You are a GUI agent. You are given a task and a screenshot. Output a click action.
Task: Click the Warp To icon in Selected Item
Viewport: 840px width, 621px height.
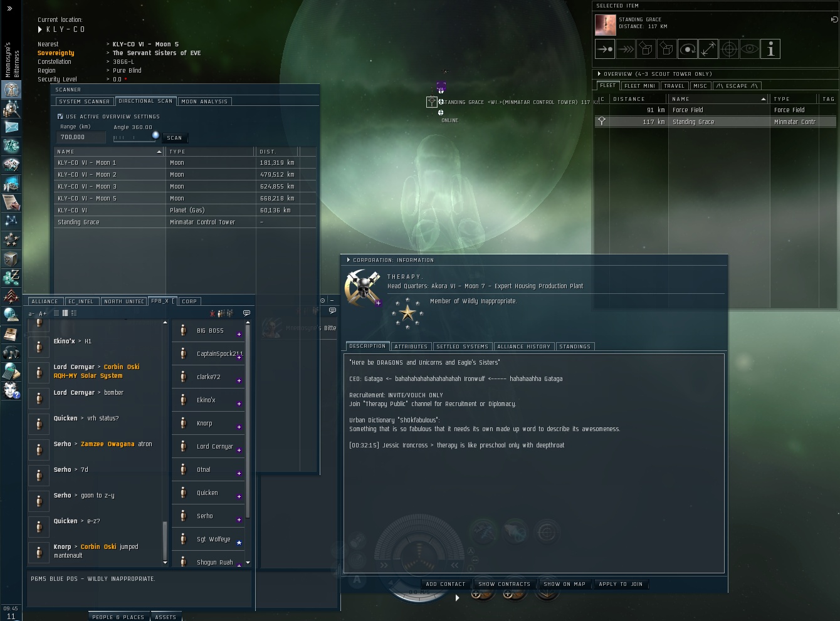(626, 49)
